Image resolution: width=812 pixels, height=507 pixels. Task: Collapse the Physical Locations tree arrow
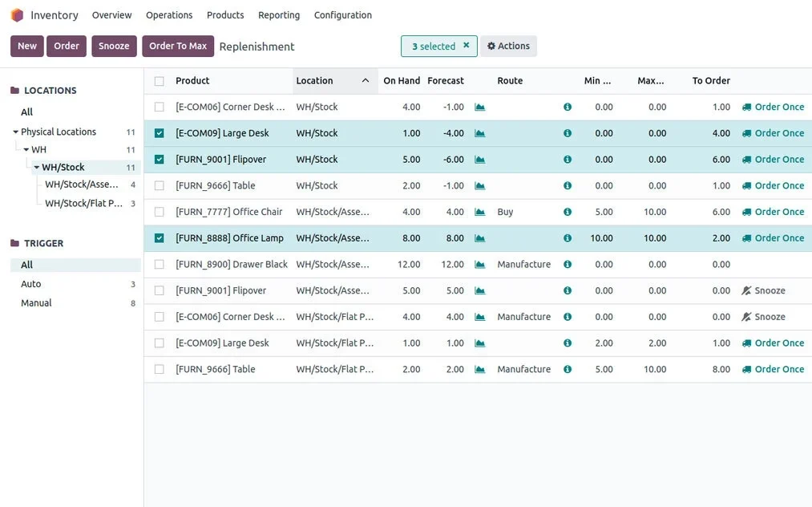15,132
